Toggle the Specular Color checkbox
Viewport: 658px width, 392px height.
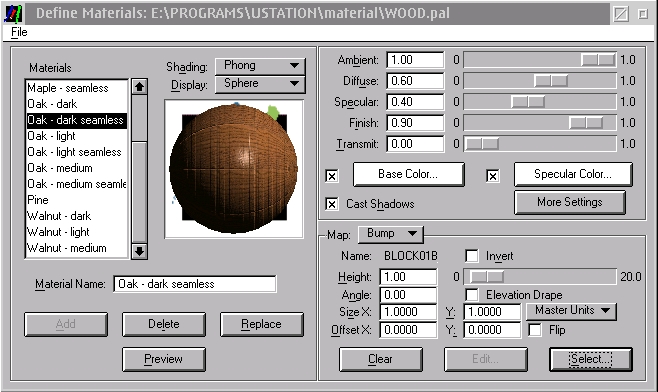[493, 176]
